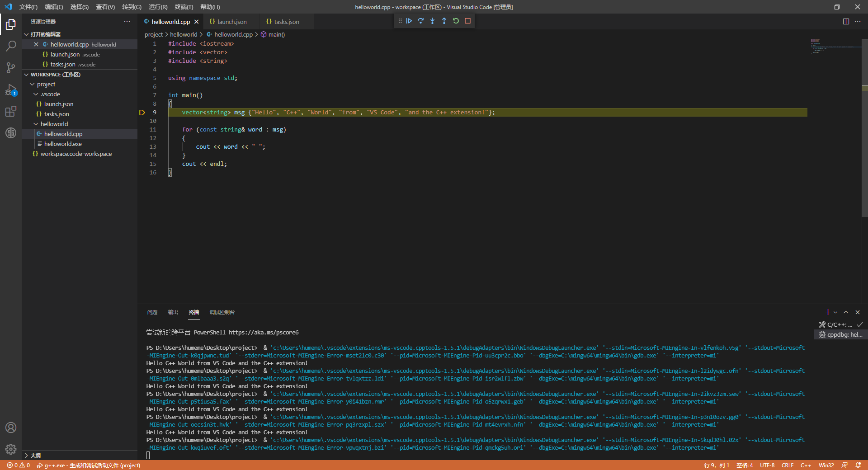Switch to the Output panel tab
The height and width of the screenshot is (470, 868).
tap(173, 312)
